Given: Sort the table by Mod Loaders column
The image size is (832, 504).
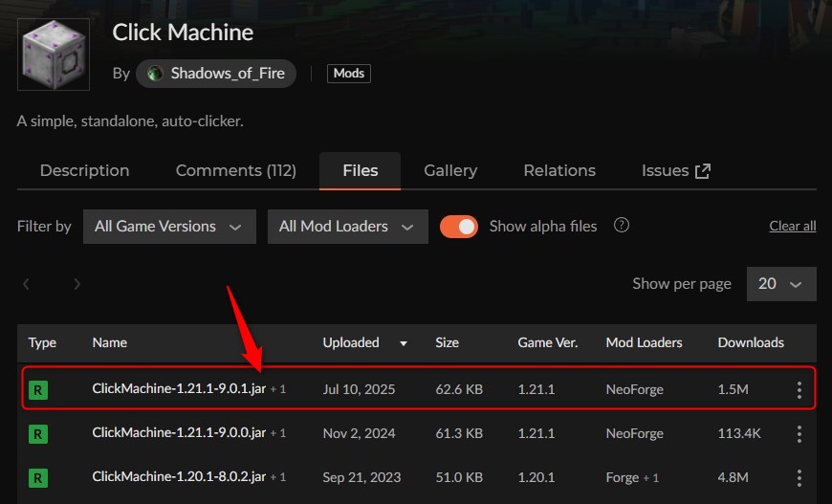Looking at the screenshot, I should click(x=645, y=342).
